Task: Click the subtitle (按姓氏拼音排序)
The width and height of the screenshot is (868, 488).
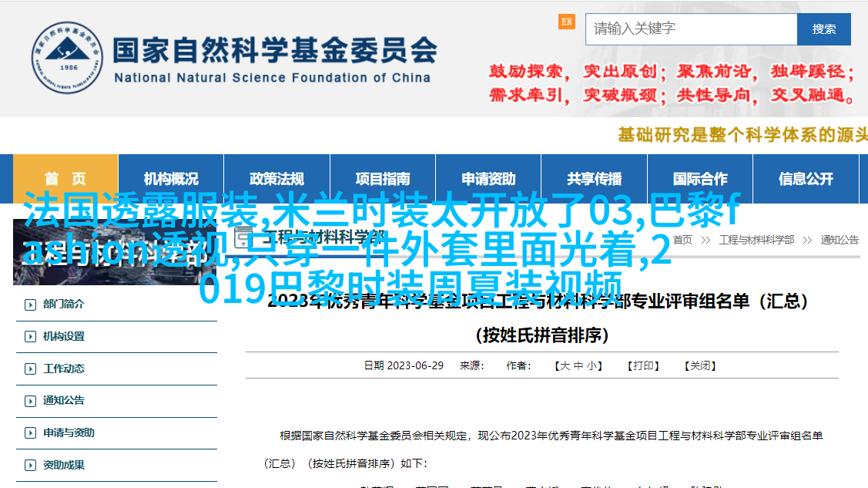Action: [542, 335]
